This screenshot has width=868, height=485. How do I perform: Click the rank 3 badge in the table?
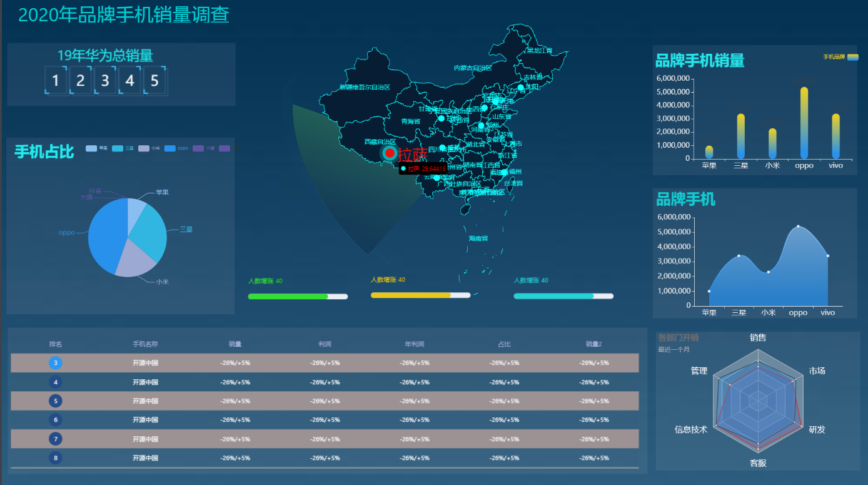[56, 363]
